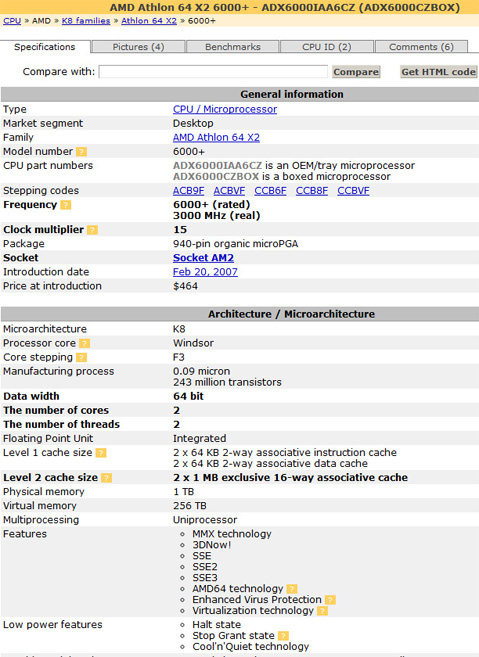
Task: Click the F3 core stepping value
Action: (179, 357)
